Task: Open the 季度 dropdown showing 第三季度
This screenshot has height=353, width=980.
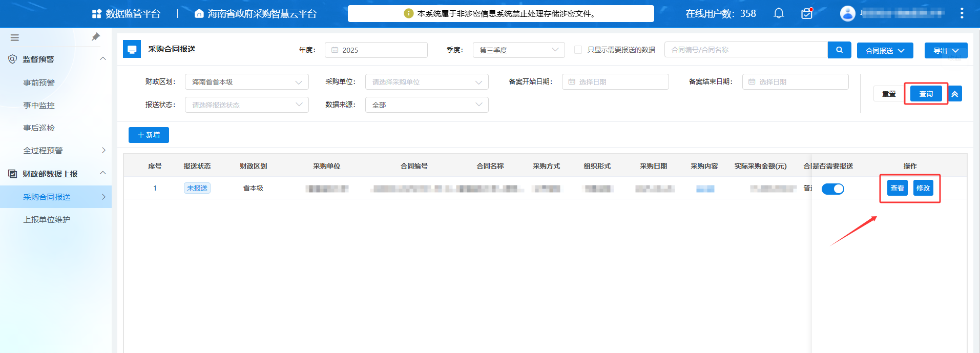Action: point(518,50)
